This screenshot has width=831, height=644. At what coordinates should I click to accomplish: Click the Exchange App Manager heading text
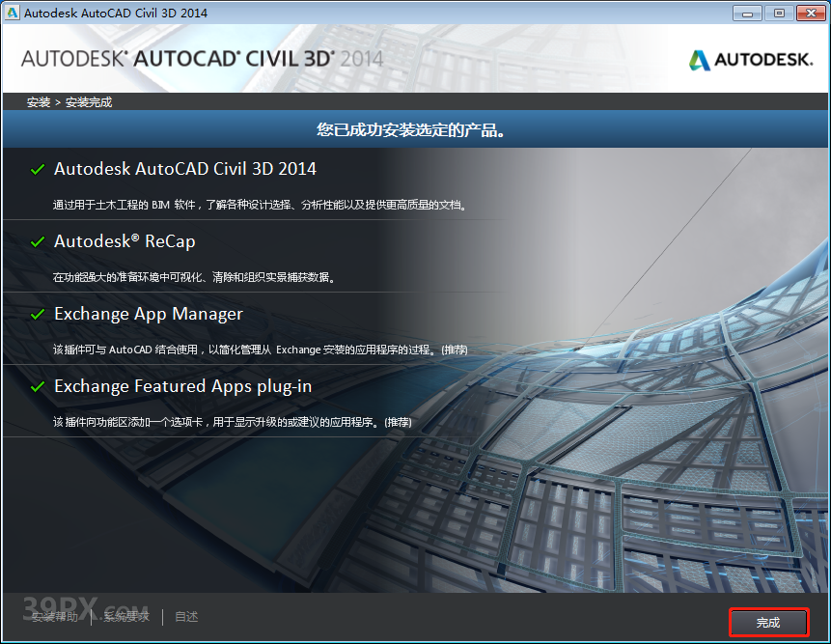pyautogui.click(x=149, y=313)
